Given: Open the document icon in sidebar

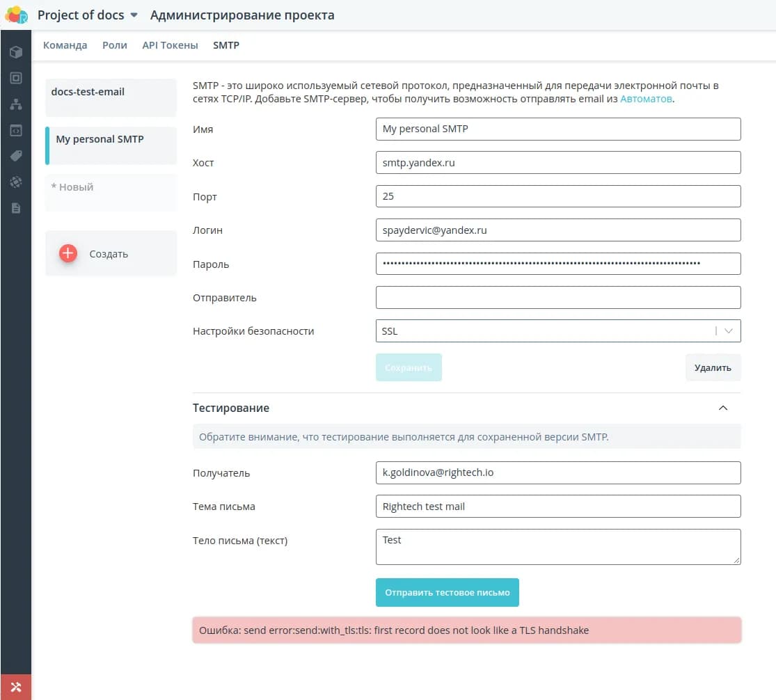Looking at the screenshot, I should point(15,207).
